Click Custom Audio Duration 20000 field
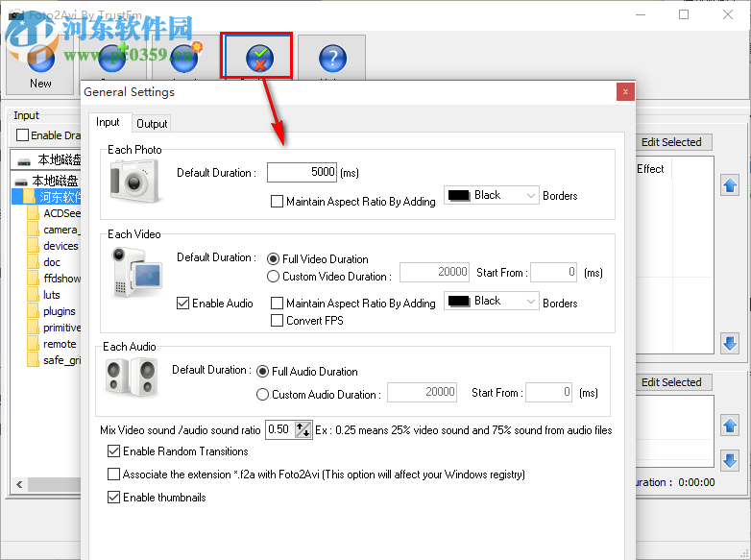Viewport: 751px width, 560px height. point(422,392)
